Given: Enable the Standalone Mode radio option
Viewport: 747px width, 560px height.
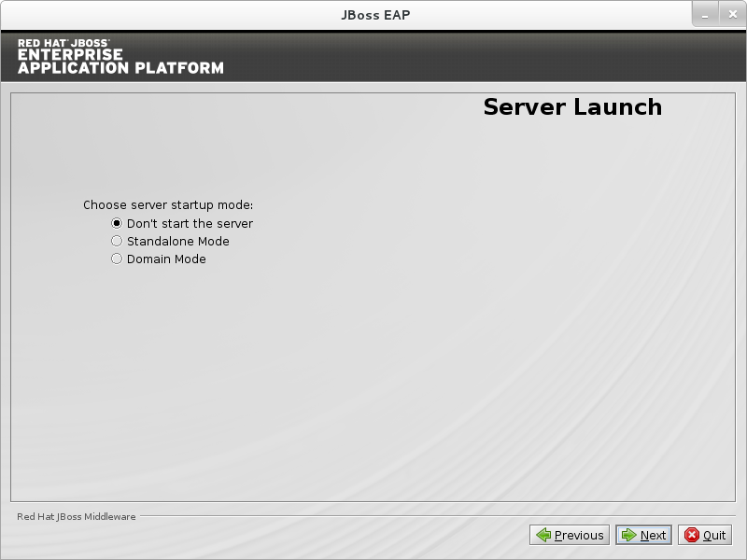Looking at the screenshot, I should pos(117,241).
